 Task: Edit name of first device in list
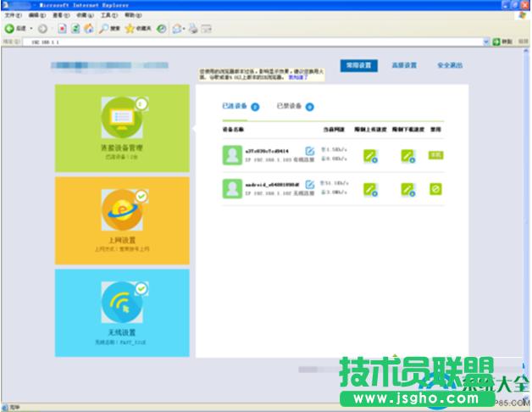310,152
